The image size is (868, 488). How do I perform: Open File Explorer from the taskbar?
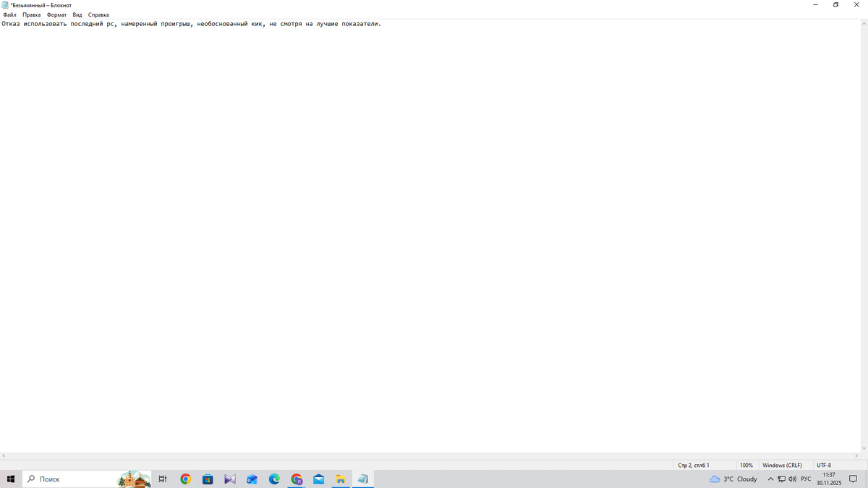coord(340,479)
